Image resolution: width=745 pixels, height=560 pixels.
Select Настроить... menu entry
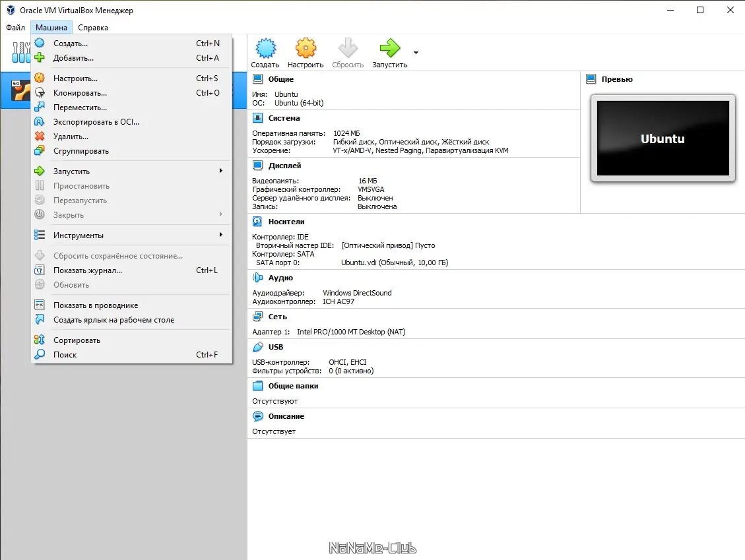click(x=131, y=78)
